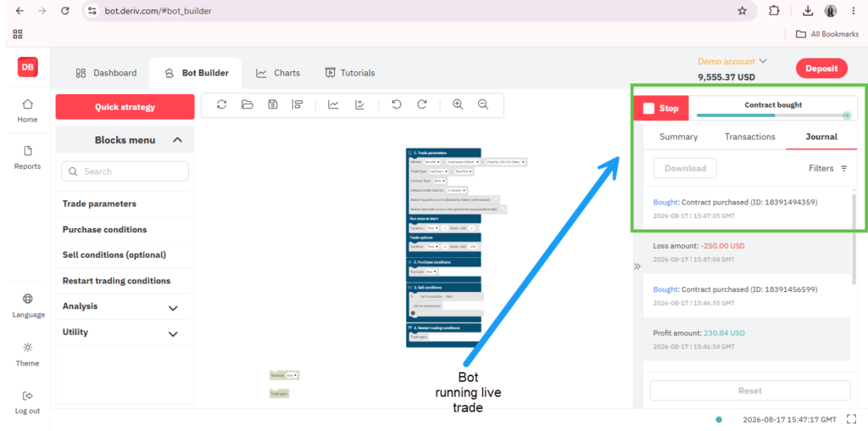This screenshot has width=868, height=431.
Task: Undo the last workspace change
Action: click(397, 104)
